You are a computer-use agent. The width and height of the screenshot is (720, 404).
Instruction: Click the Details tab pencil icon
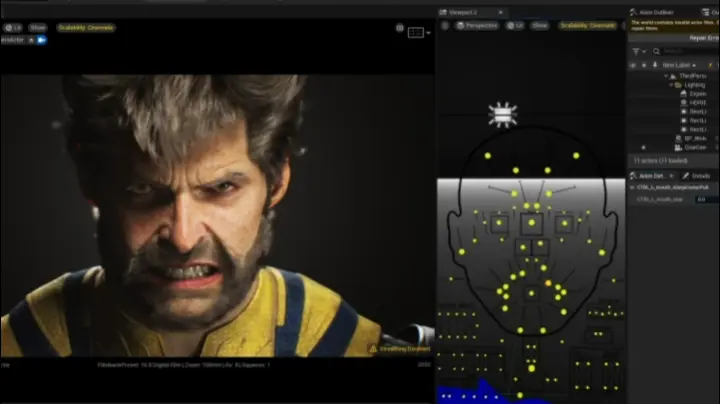pos(686,176)
